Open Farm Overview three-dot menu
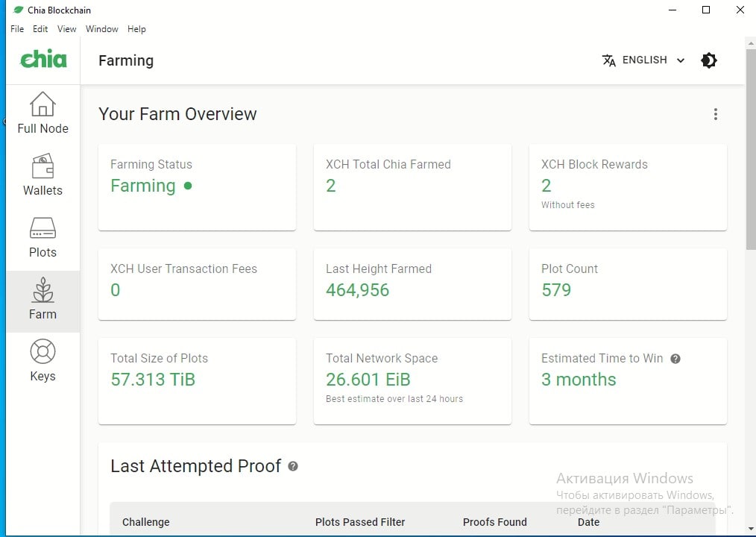Screen dimensions: 756x537 tap(716, 114)
